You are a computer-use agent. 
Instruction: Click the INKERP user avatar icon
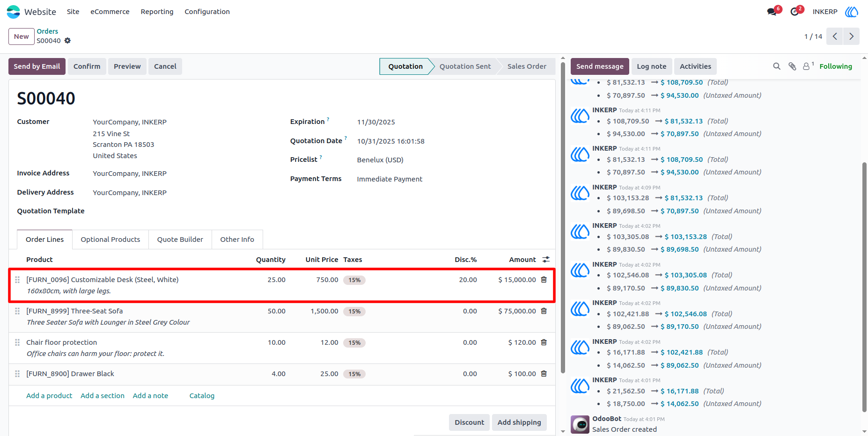click(x=852, y=12)
